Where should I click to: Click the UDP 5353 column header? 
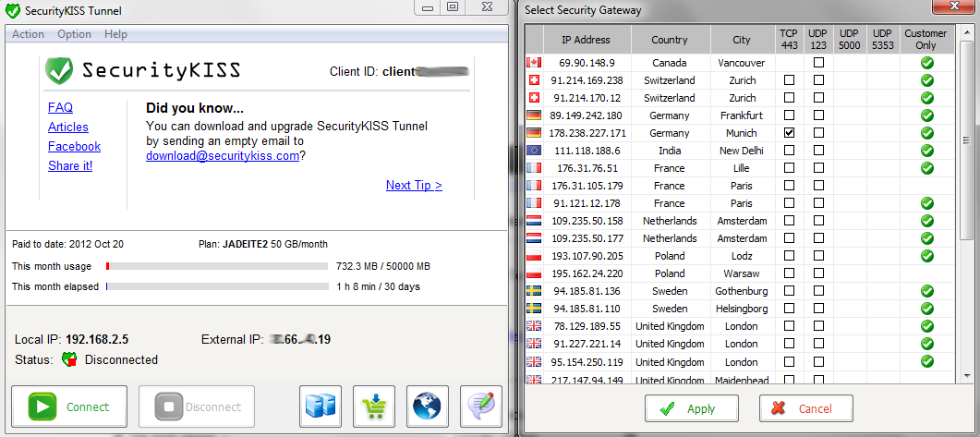[882, 40]
